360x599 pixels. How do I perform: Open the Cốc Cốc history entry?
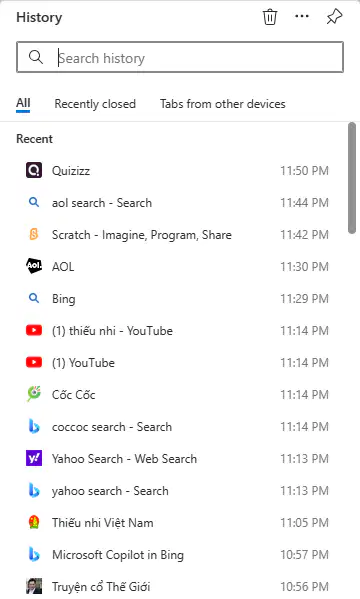[x=177, y=394]
